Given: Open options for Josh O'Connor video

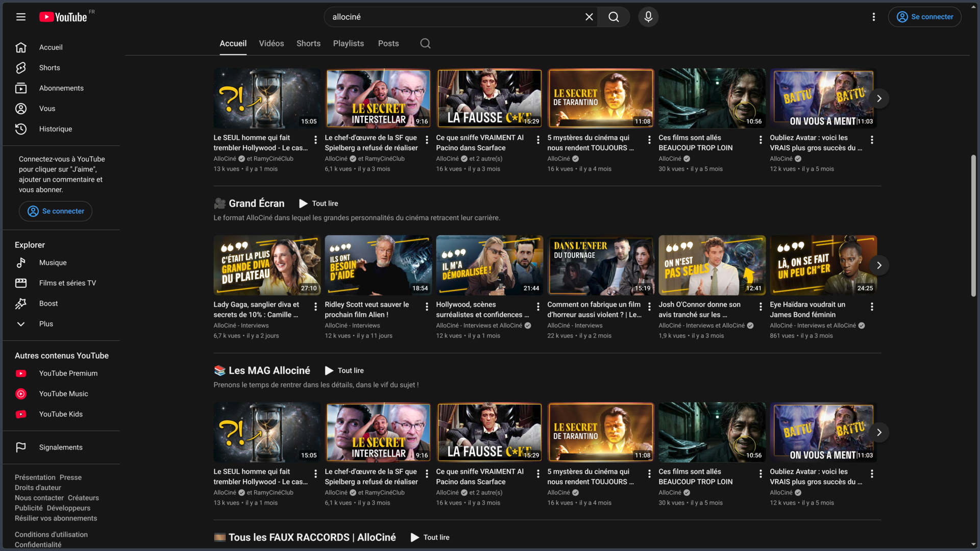Looking at the screenshot, I should coord(761,307).
